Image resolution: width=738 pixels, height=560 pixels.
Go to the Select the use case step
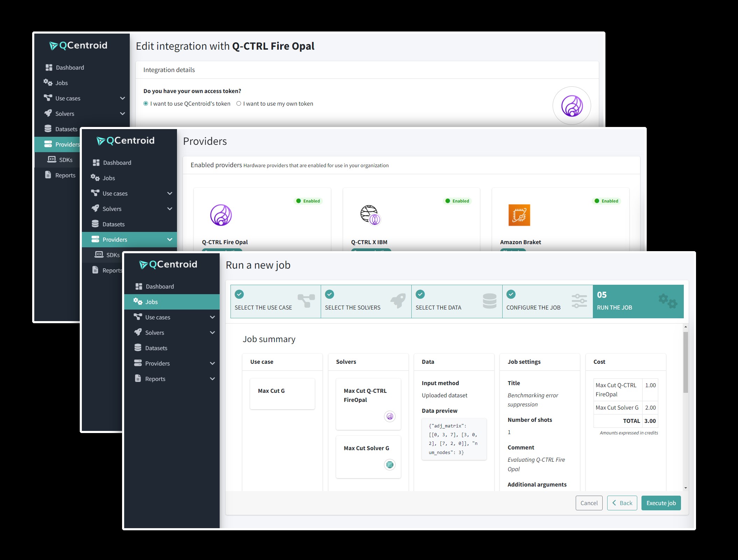point(276,302)
